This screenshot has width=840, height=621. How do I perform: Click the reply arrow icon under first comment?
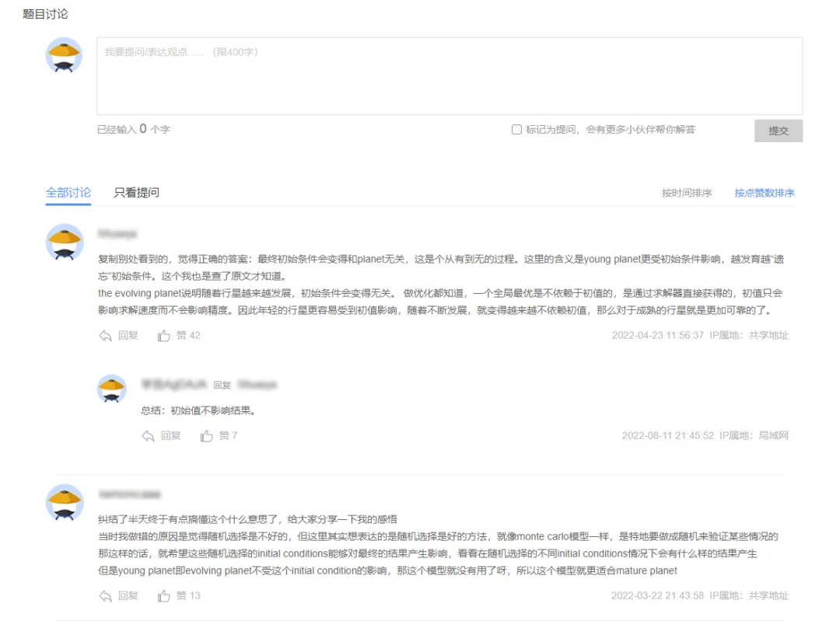click(105, 336)
